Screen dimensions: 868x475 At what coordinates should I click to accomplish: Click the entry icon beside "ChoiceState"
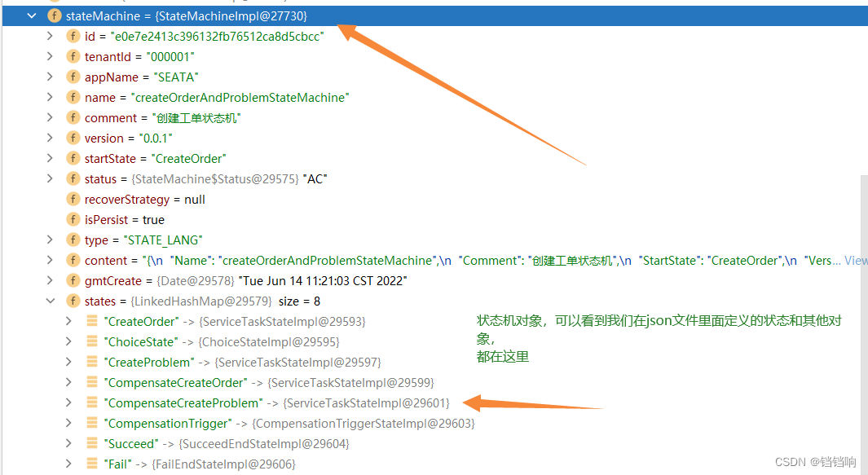(92, 341)
